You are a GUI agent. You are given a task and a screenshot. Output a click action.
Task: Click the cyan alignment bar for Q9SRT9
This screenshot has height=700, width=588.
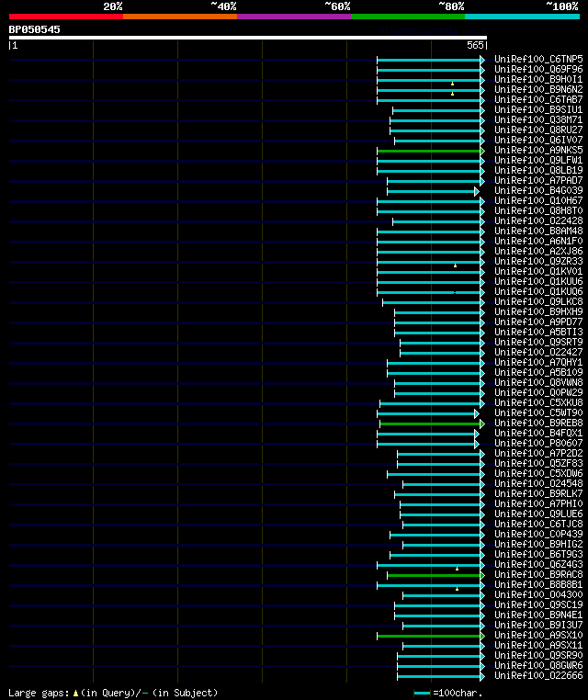click(x=440, y=344)
